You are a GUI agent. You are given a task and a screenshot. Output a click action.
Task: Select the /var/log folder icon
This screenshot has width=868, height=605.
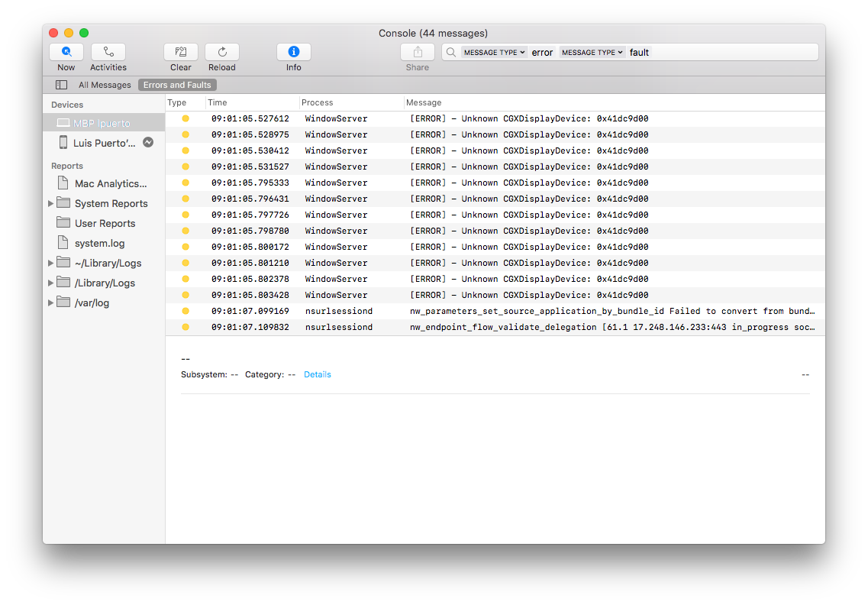63,302
